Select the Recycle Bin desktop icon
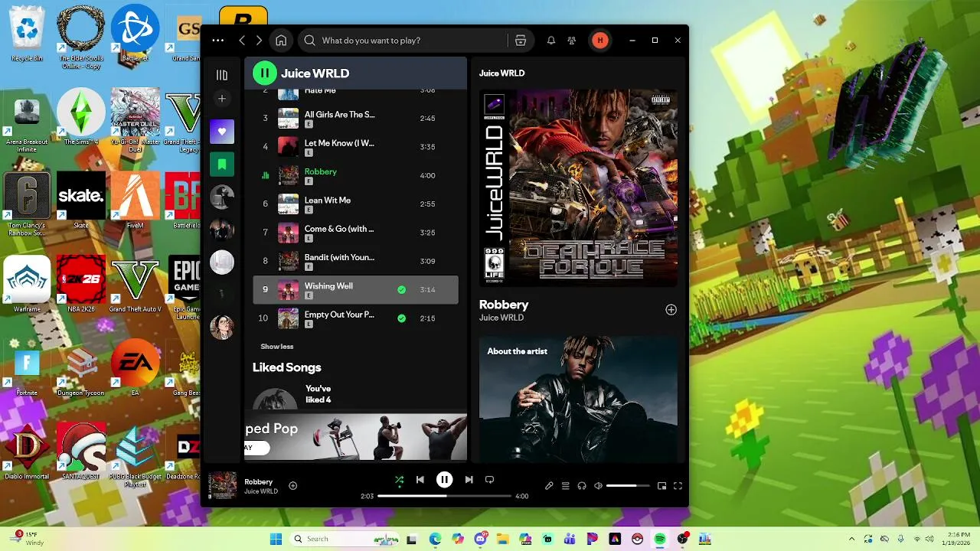 click(x=27, y=33)
